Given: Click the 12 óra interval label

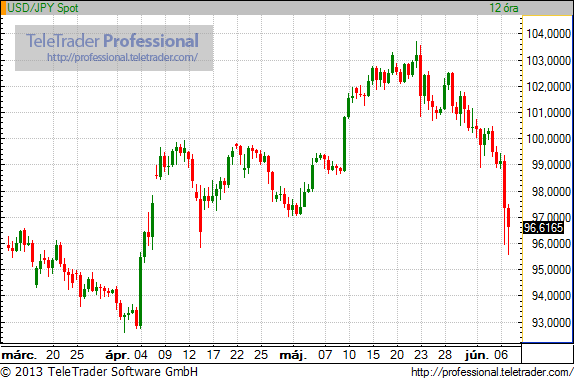Looking at the screenshot, I should (504, 8).
